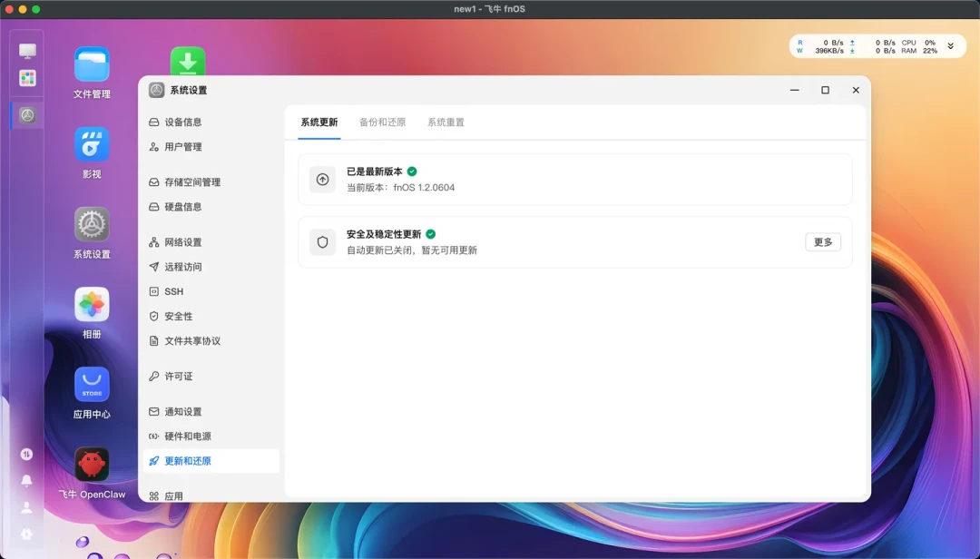Launch the 影视 desktop app
The image size is (980, 559).
[92, 144]
